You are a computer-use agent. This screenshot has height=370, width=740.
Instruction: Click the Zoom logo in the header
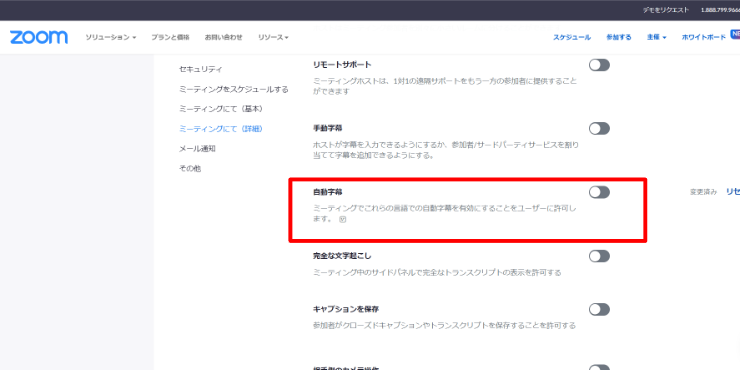(x=39, y=37)
